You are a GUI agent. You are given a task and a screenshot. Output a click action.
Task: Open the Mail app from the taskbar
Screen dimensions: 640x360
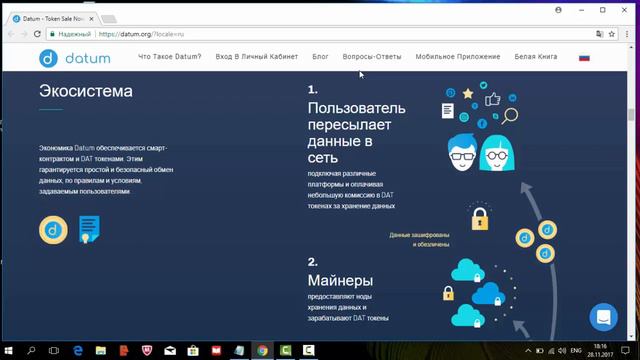pos(170,351)
